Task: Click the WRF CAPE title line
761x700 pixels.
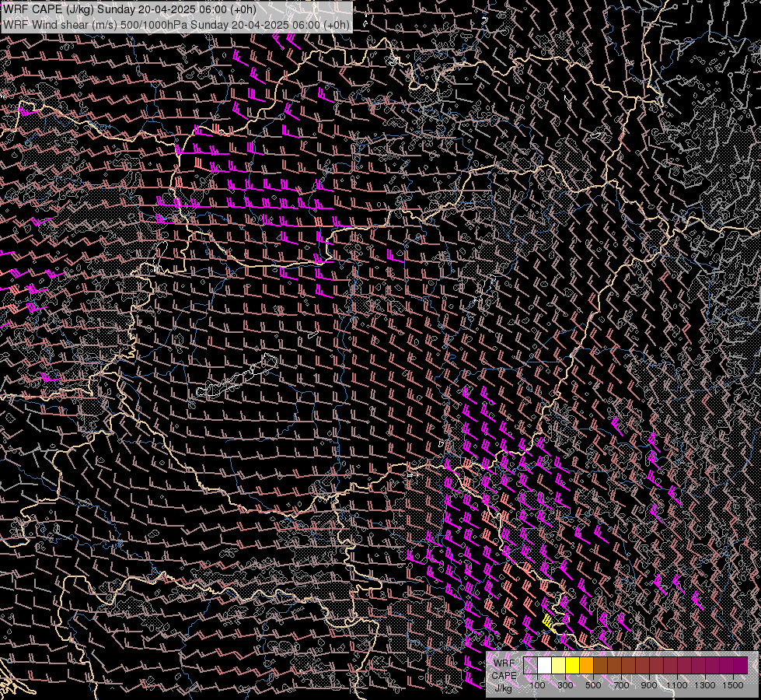Action: (130, 9)
